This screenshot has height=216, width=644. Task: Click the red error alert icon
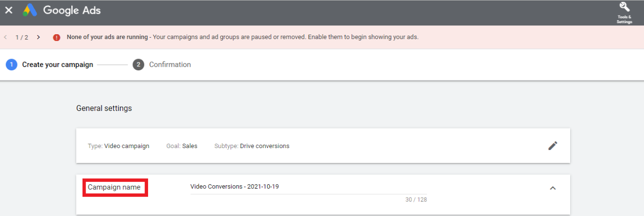click(57, 37)
